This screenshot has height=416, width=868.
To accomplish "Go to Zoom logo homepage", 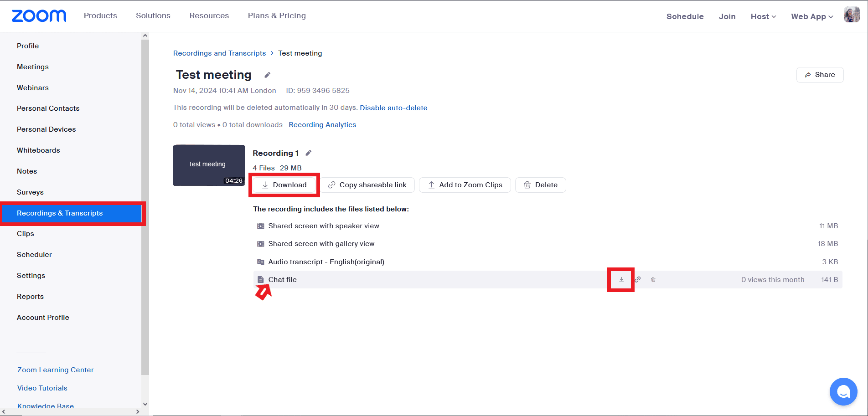I will point(39,16).
